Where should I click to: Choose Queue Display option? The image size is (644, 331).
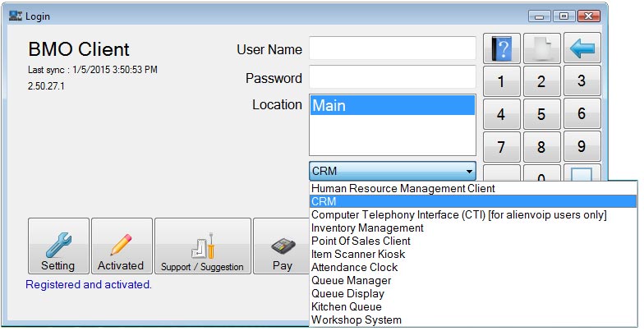473,294
